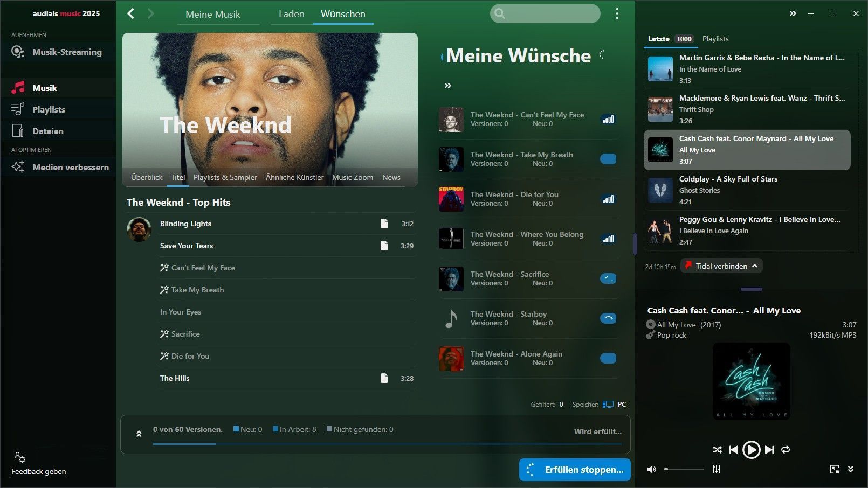Open the equalizer sliders icon
Viewport: 868px width, 488px height.
point(717,469)
